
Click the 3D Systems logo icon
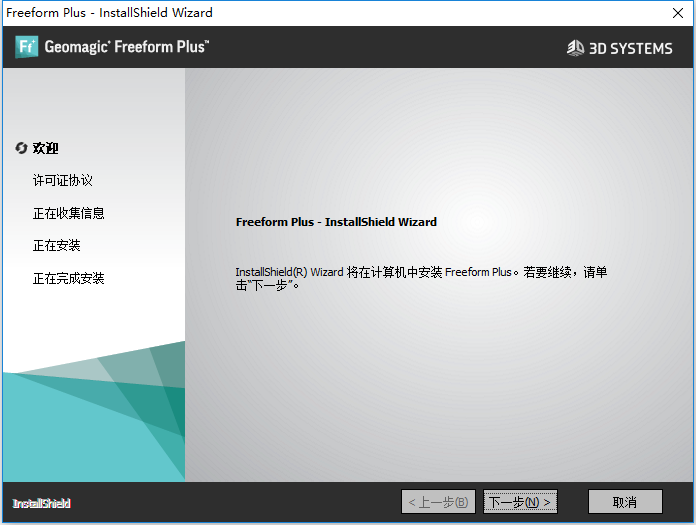575,48
